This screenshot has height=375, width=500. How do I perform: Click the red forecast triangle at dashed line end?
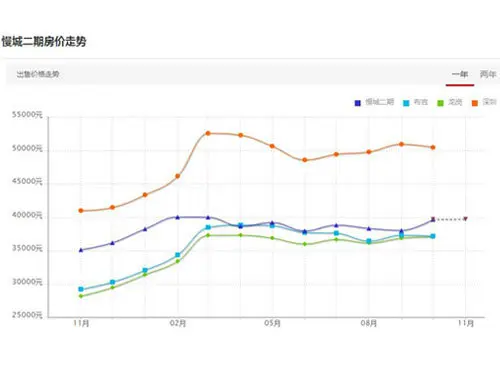pos(465,219)
